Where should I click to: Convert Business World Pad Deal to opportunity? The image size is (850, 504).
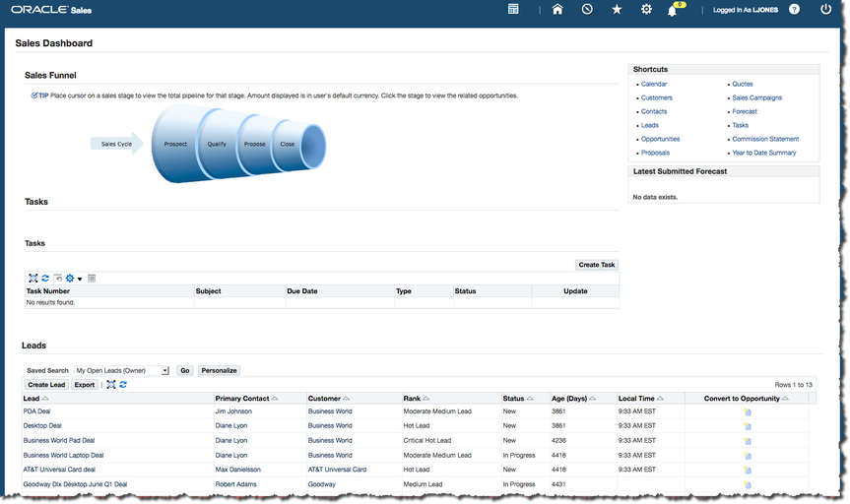[x=748, y=441]
